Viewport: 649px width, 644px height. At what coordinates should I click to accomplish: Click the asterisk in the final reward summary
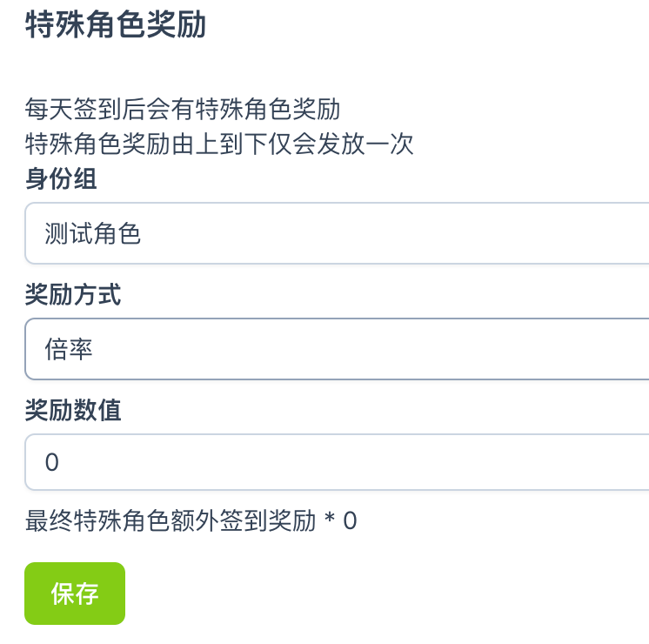(329, 520)
